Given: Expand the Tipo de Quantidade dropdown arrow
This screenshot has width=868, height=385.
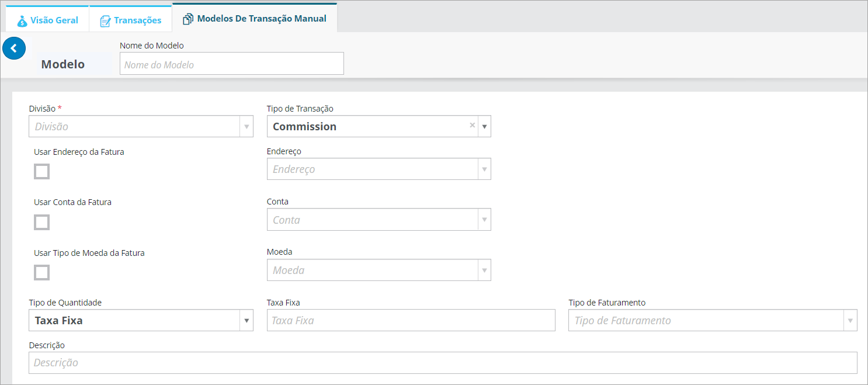Looking at the screenshot, I should (x=246, y=320).
